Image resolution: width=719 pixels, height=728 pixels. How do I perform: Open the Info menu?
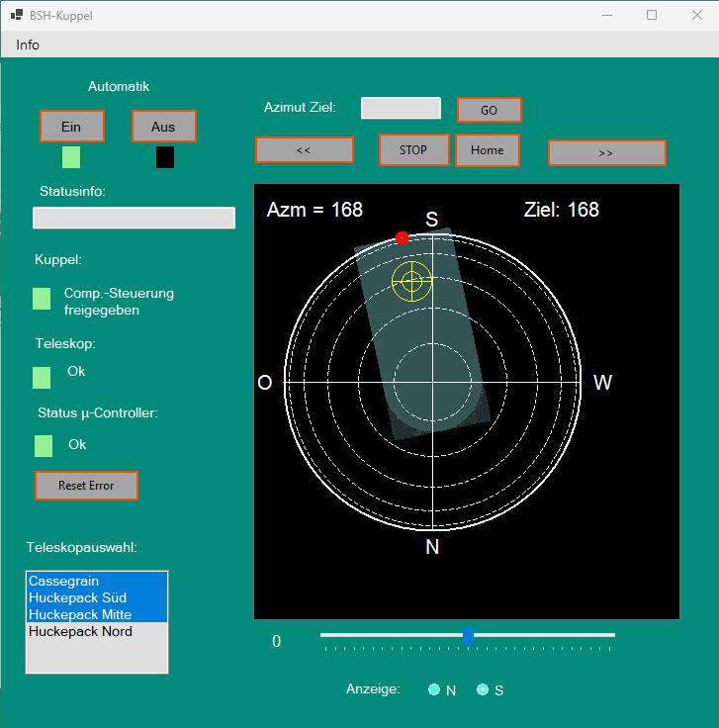[x=28, y=45]
